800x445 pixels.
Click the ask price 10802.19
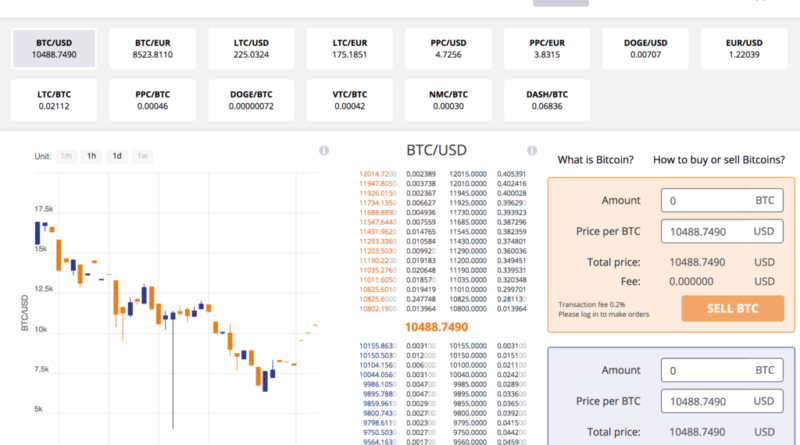pos(378,309)
